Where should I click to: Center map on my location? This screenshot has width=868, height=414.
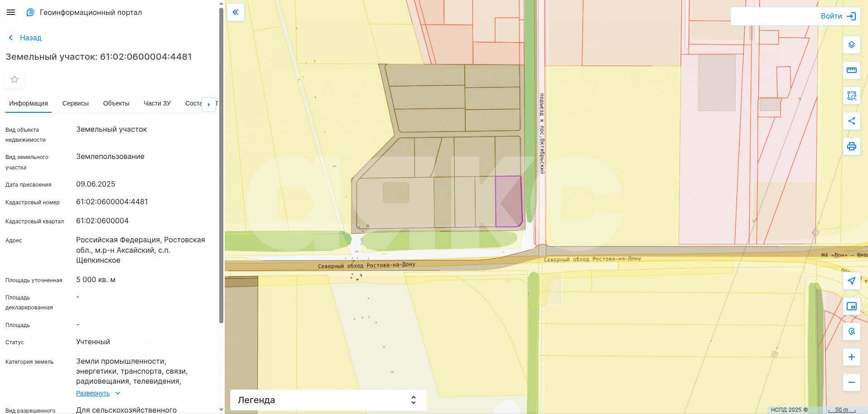851,281
